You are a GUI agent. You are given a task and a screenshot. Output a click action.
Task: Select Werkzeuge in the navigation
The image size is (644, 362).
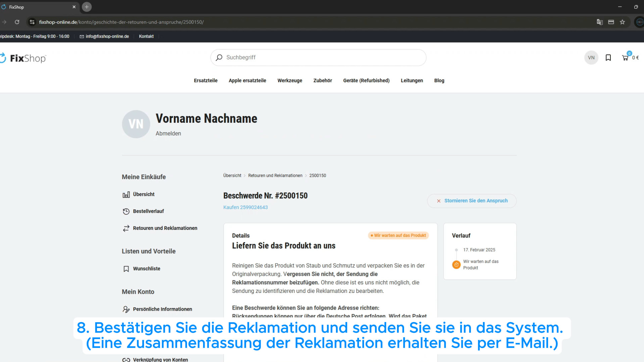click(x=290, y=81)
